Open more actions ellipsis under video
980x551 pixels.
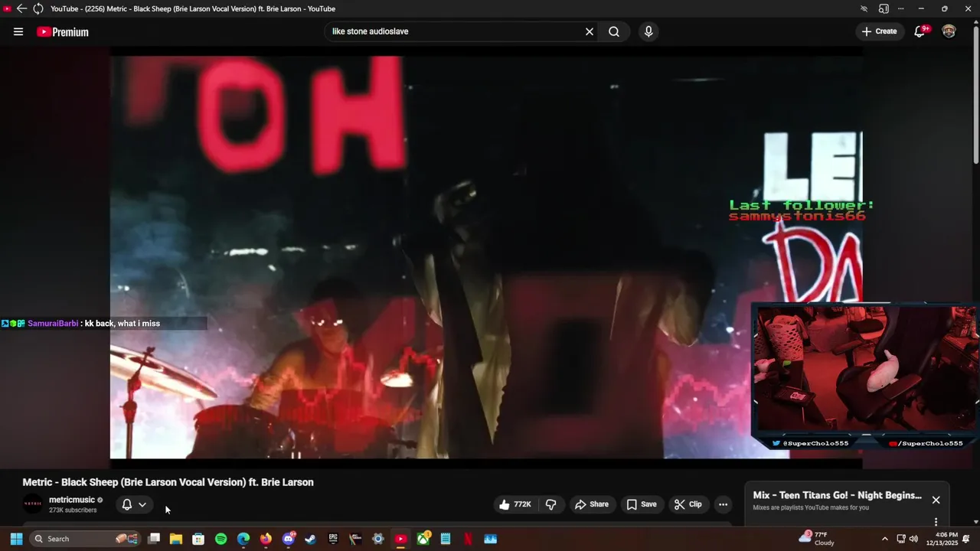pos(723,504)
